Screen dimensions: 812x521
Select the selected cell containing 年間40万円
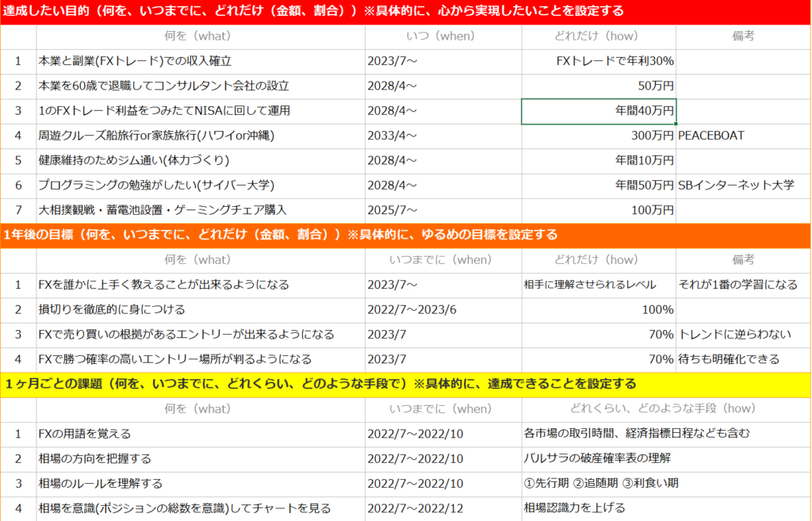599,111
